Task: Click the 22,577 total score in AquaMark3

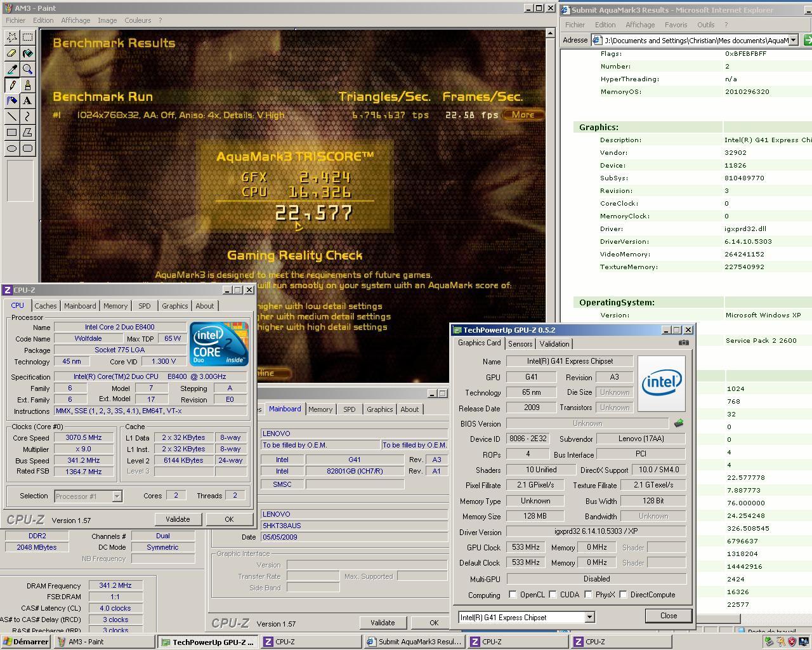Action: click(314, 213)
